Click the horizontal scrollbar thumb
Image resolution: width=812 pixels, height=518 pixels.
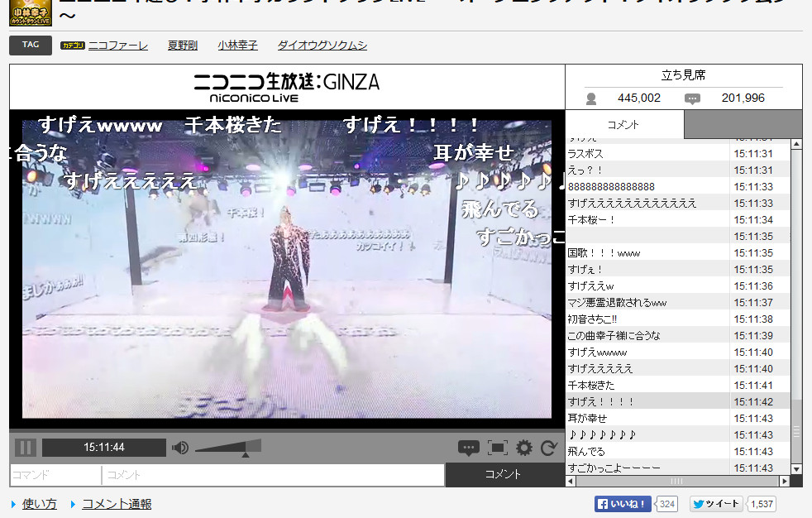pos(676,482)
